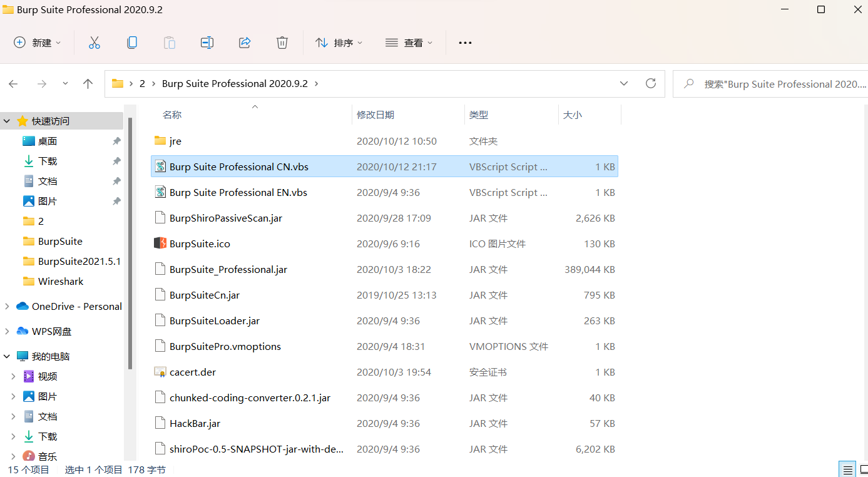Click the folder icon in address bar

click(118, 83)
